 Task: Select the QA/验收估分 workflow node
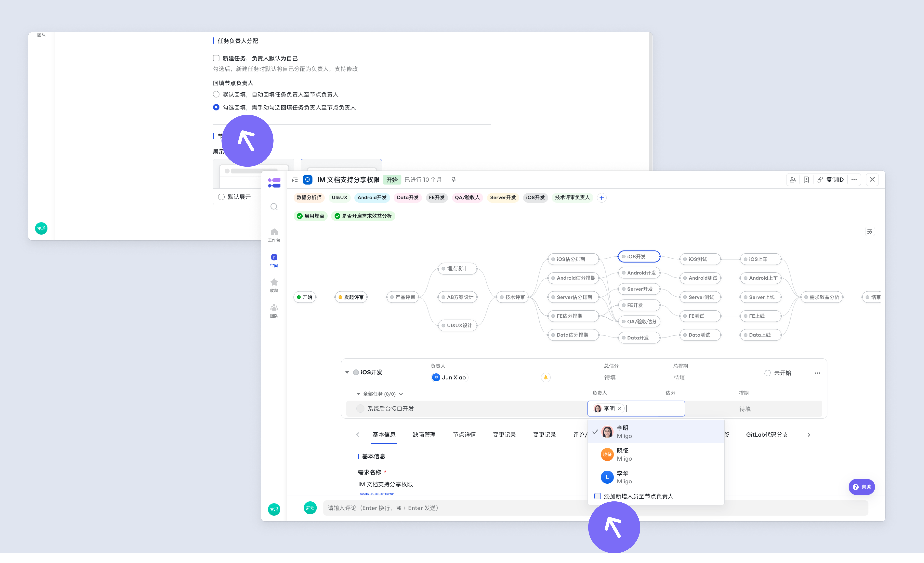click(639, 322)
